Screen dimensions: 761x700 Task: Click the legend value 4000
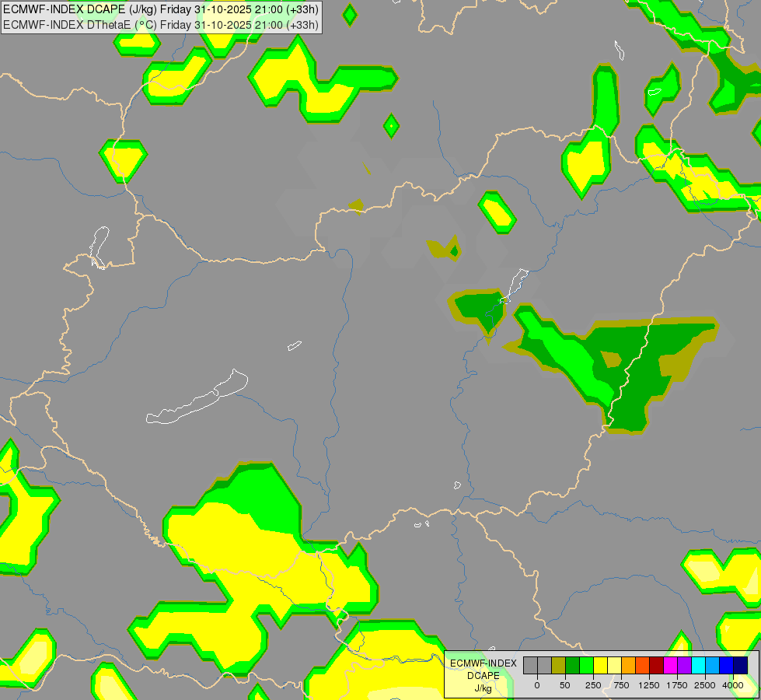click(x=733, y=685)
